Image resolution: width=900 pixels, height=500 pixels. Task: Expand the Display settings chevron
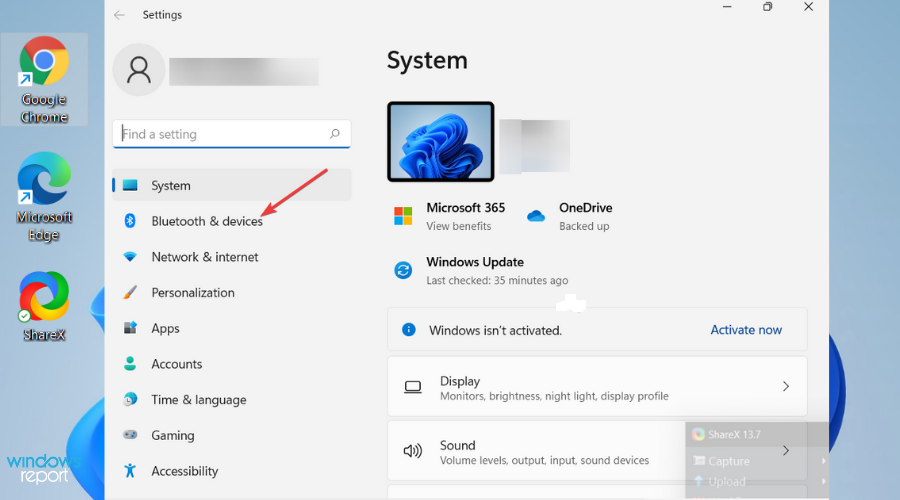click(x=786, y=386)
